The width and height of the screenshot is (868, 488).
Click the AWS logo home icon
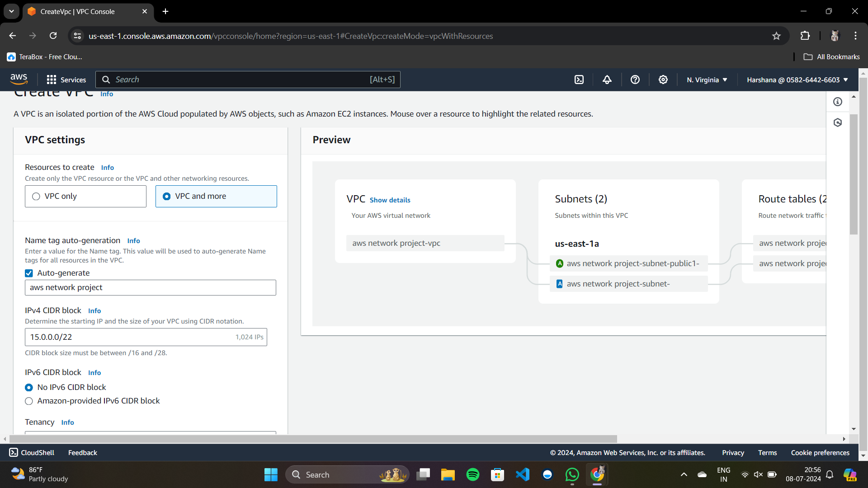(19, 79)
